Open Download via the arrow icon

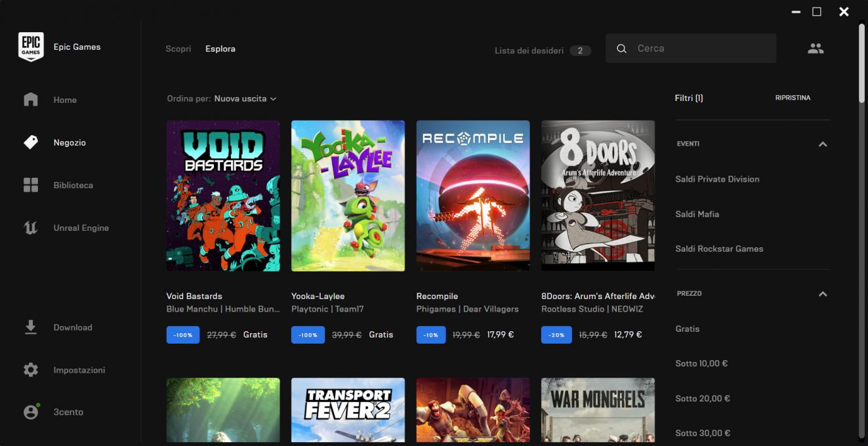31,327
